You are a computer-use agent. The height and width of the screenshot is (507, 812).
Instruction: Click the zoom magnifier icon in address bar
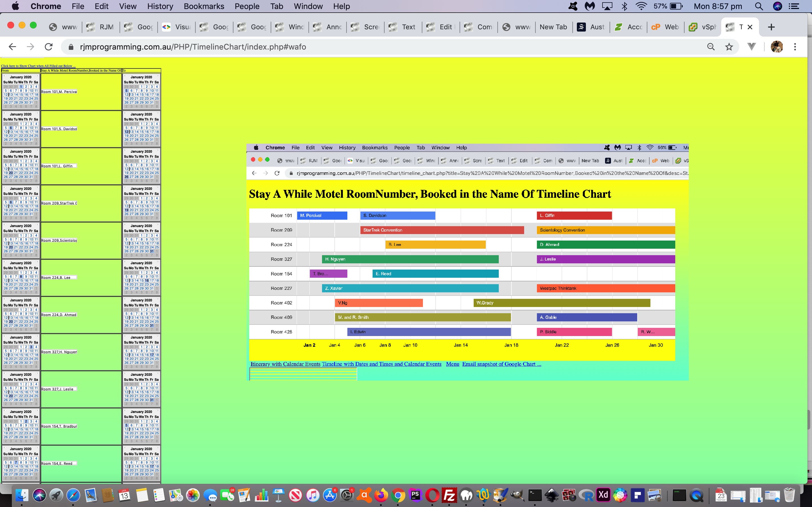711,47
